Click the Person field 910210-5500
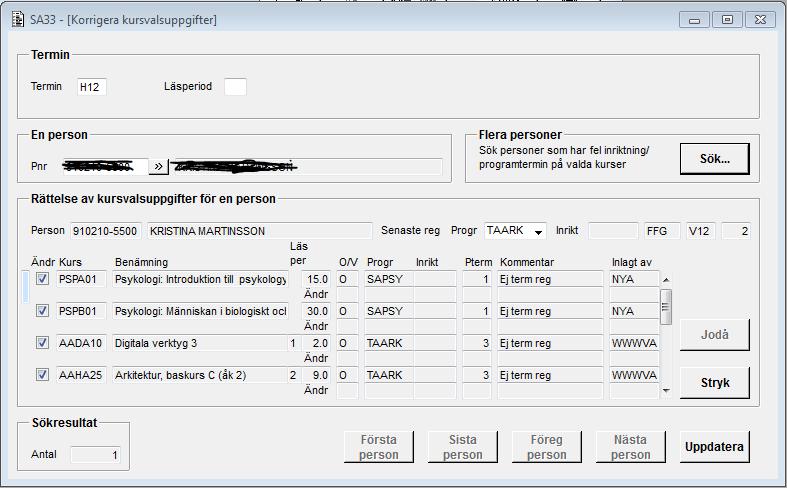 click(105, 231)
